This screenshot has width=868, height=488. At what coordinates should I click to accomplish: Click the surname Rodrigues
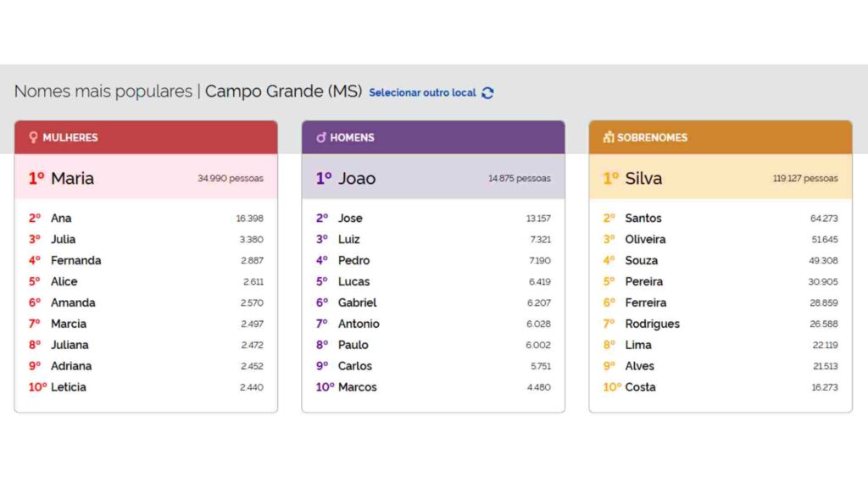coord(653,324)
